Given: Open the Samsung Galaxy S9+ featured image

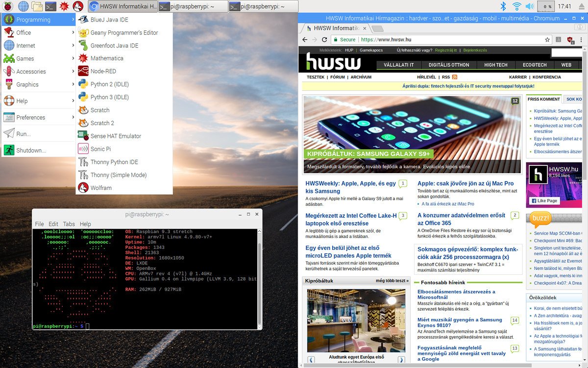Looking at the screenshot, I should 412,134.
